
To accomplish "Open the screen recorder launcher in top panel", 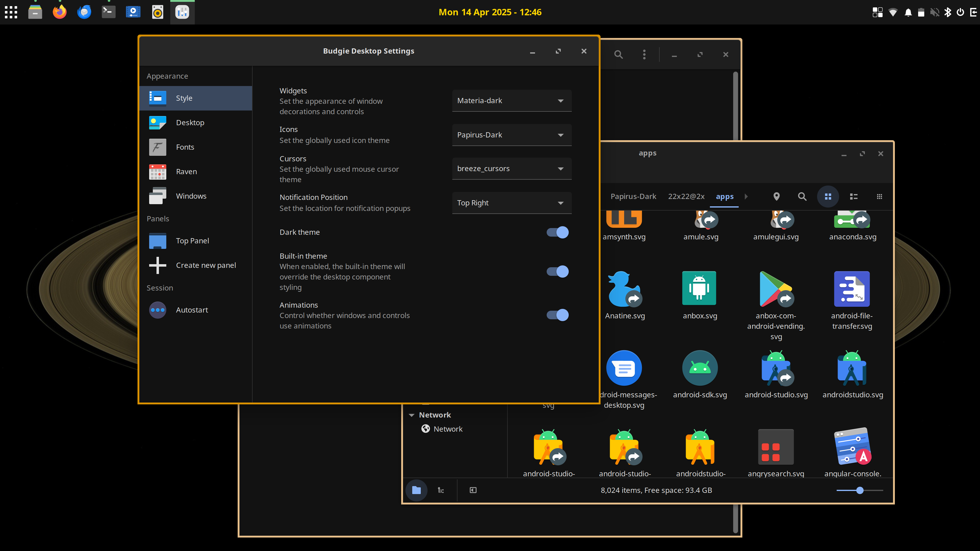I will coord(133,12).
